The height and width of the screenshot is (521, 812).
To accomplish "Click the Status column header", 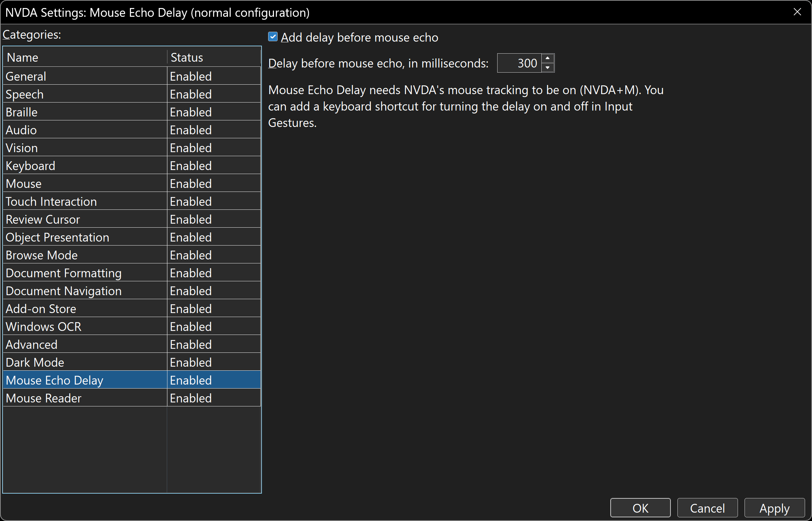I will point(214,57).
